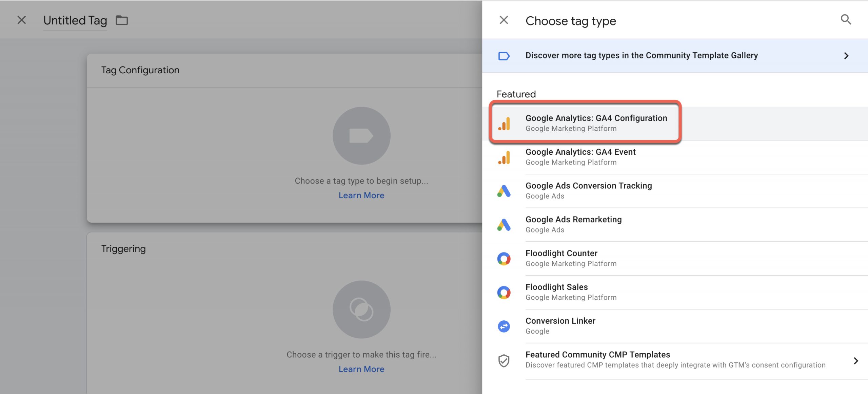Click Learn More under tag type prompt
Viewport: 868px width, 394px height.
click(x=361, y=195)
